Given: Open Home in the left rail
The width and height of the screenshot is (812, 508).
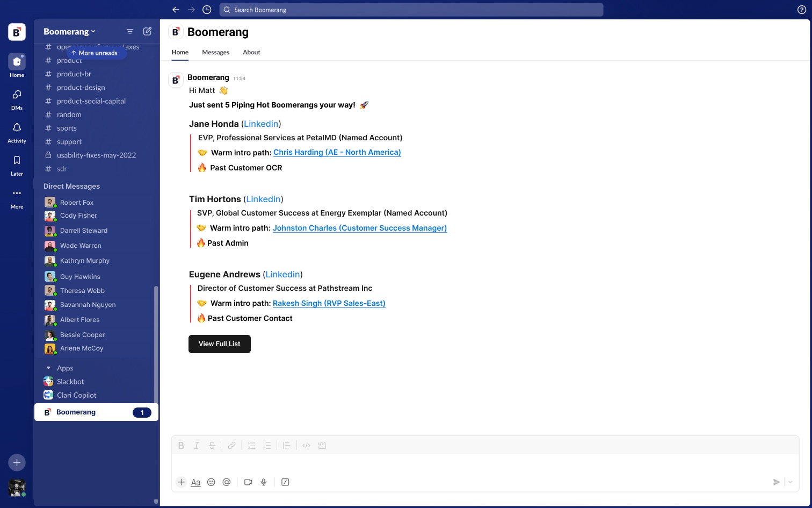Looking at the screenshot, I should [x=17, y=66].
